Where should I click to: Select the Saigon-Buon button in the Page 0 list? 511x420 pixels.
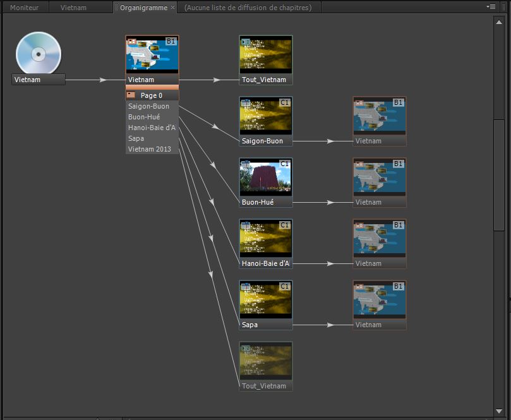pyautogui.click(x=148, y=106)
